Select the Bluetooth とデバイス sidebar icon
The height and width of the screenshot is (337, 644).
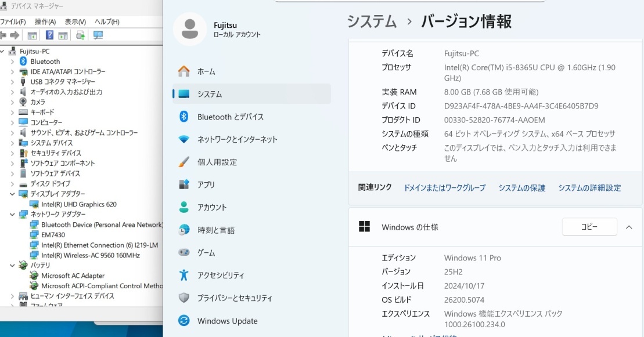tap(184, 117)
